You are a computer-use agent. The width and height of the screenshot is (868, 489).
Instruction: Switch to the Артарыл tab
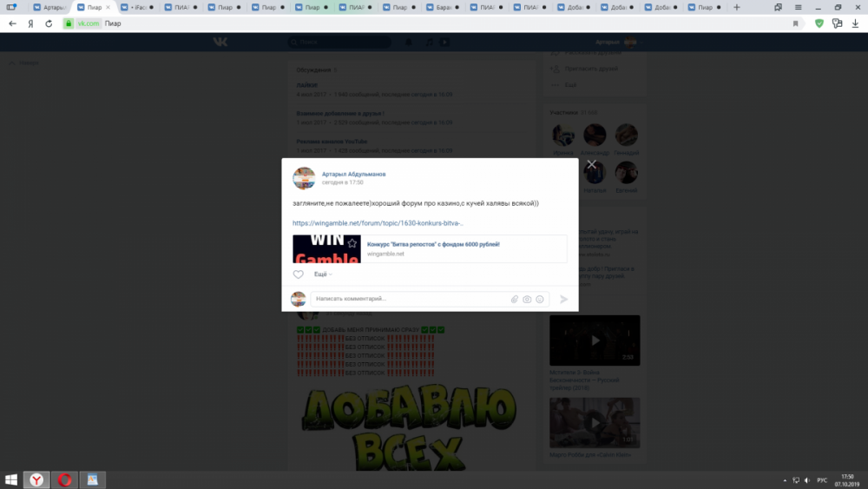point(49,7)
